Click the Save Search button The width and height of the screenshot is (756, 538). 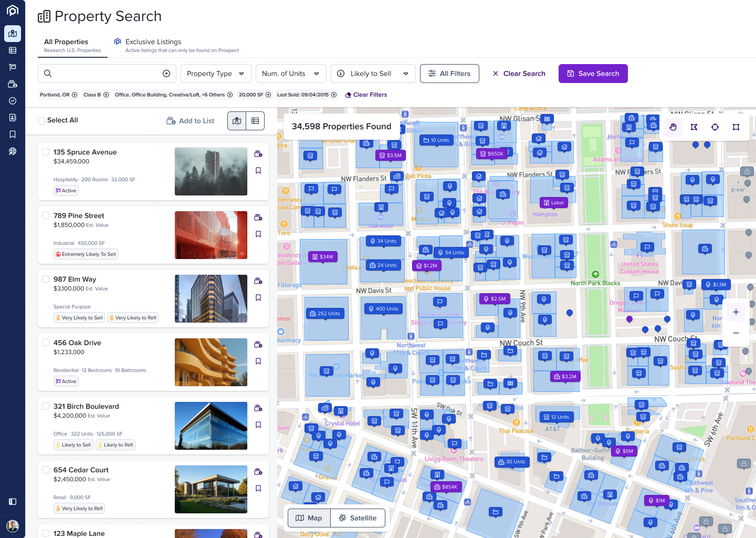(593, 74)
